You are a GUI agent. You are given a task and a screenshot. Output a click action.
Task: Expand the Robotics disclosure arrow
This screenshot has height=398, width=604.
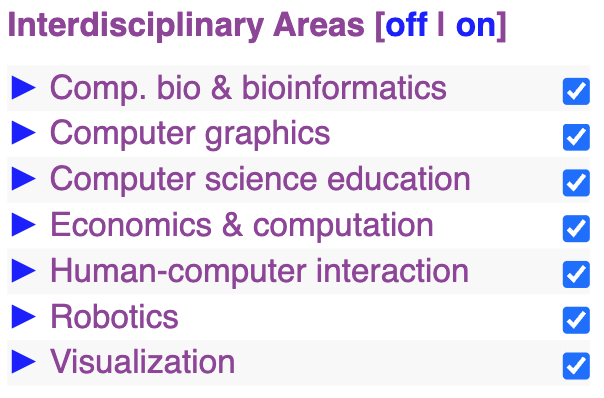(23, 316)
